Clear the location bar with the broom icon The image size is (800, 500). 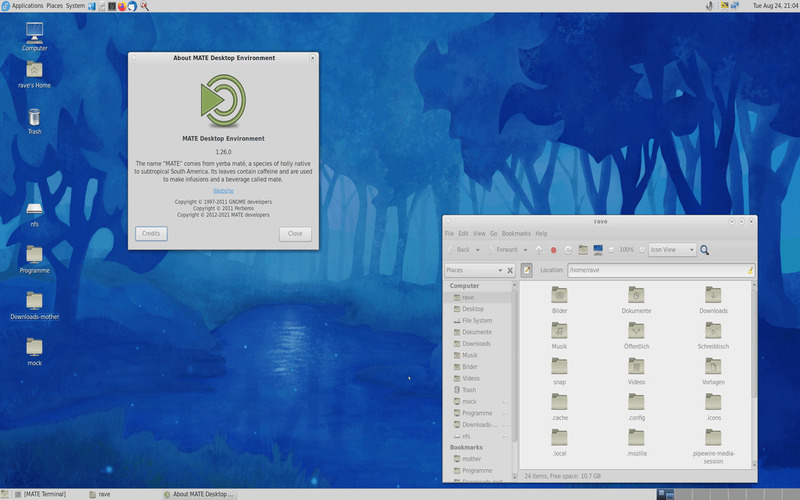(x=750, y=270)
